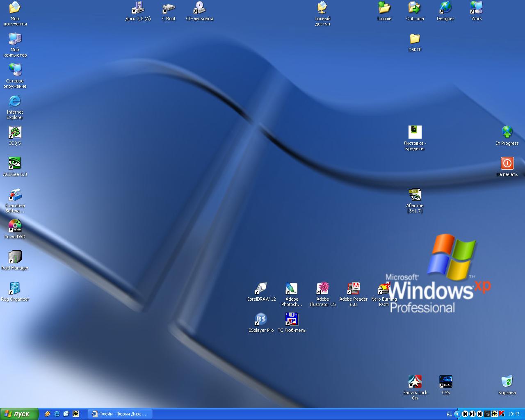This screenshot has height=420, width=525.
Task: Click the play/pause tray control
Action: click(x=472, y=414)
